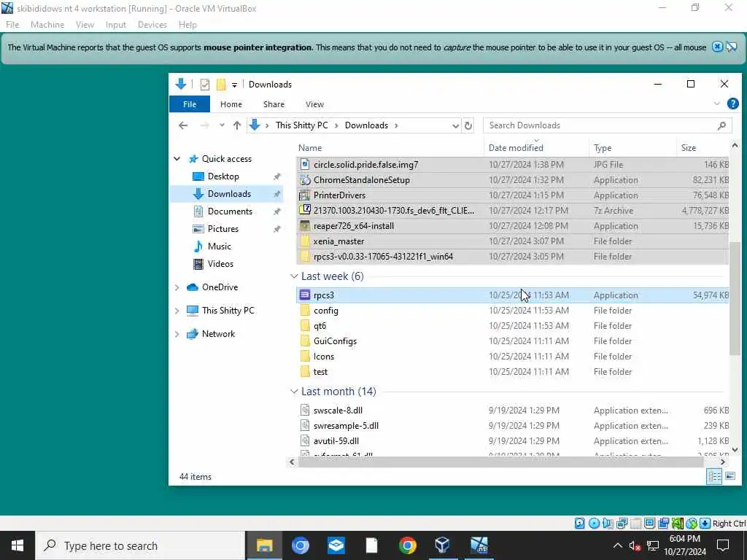Select Documents in Quick access
This screenshot has height=560, width=747.
[230, 211]
